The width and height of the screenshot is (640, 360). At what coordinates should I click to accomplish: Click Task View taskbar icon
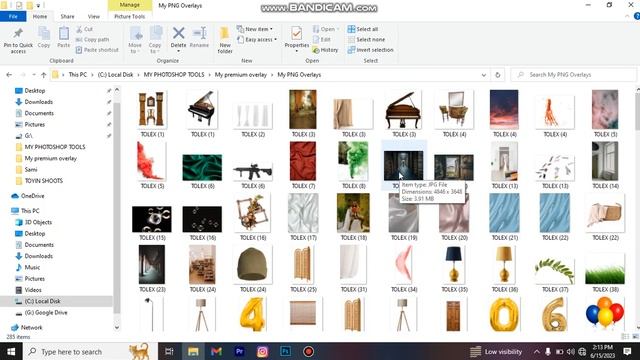pyautogui.click(x=169, y=351)
